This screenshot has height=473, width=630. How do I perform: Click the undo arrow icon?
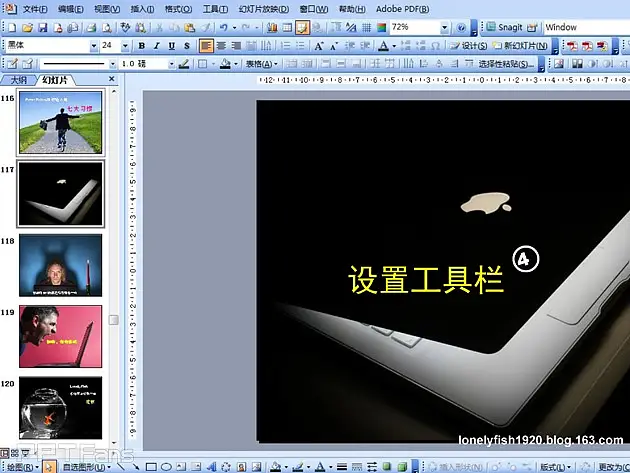(x=222, y=28)
